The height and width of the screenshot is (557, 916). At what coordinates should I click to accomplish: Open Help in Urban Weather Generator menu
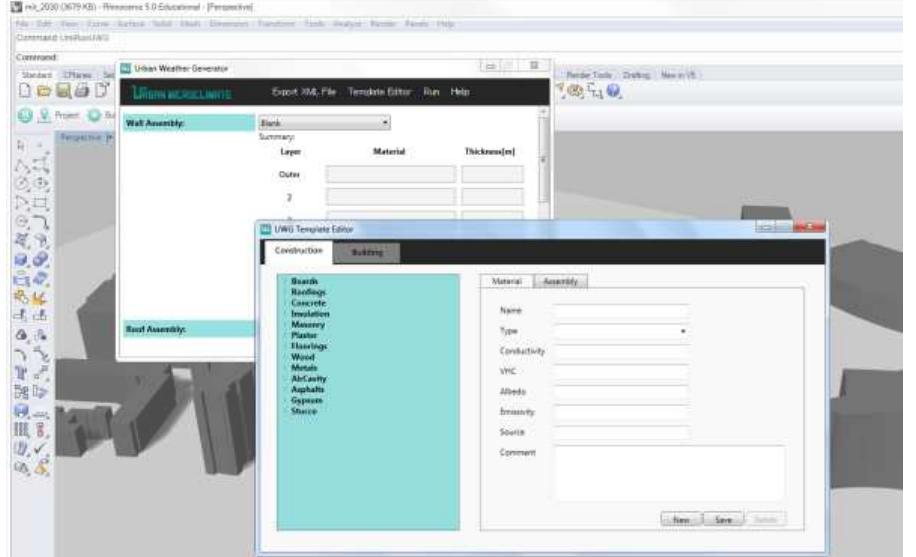coord(460,92)
